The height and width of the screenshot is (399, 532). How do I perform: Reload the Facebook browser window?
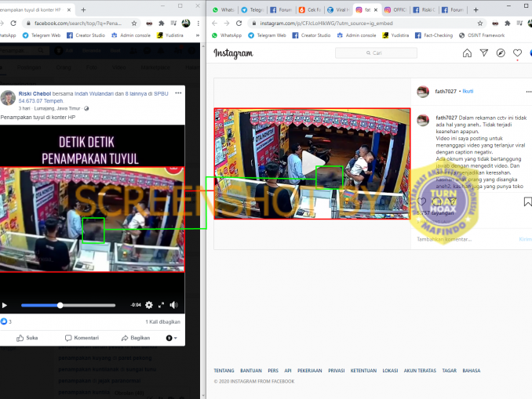pyautogui.click(x=13, y=23)
